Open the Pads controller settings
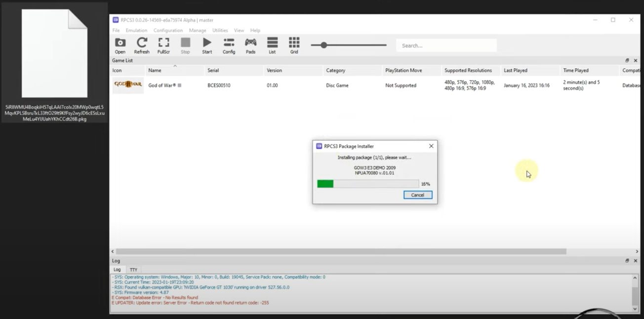The image size is (644, 319). click(251, 46)
